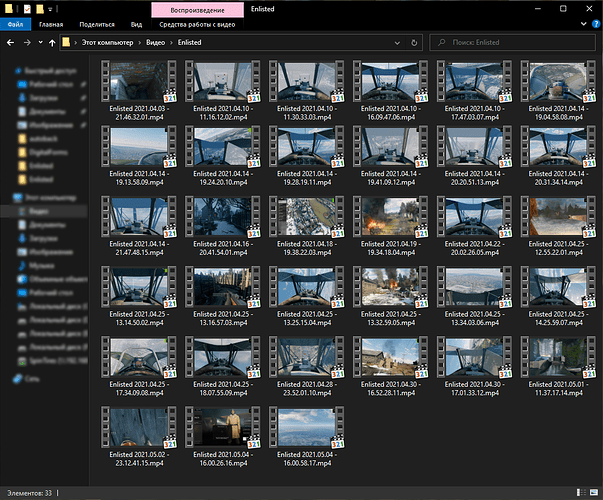The image size is (603, 500).
Task: Switch to details view icon in status bar
Action: coord(581,493)
